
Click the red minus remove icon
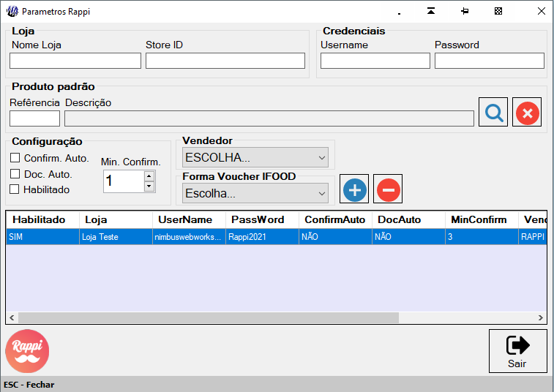pyautogui.click(x=388, y=189)
